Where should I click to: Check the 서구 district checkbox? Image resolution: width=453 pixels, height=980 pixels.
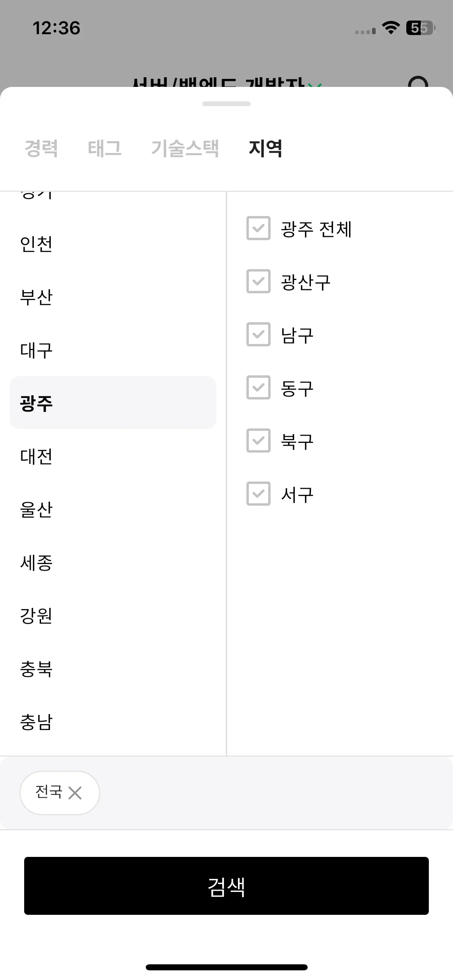pos(259,494)
